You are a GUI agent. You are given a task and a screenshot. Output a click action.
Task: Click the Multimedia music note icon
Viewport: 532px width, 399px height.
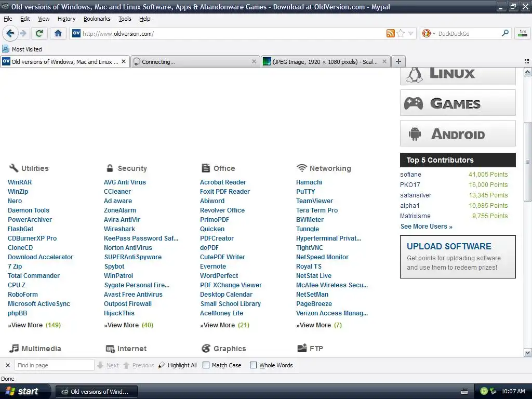coord(14,348)
